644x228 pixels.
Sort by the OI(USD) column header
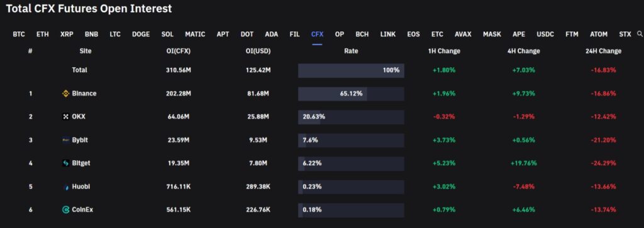[x=258, y=52]
